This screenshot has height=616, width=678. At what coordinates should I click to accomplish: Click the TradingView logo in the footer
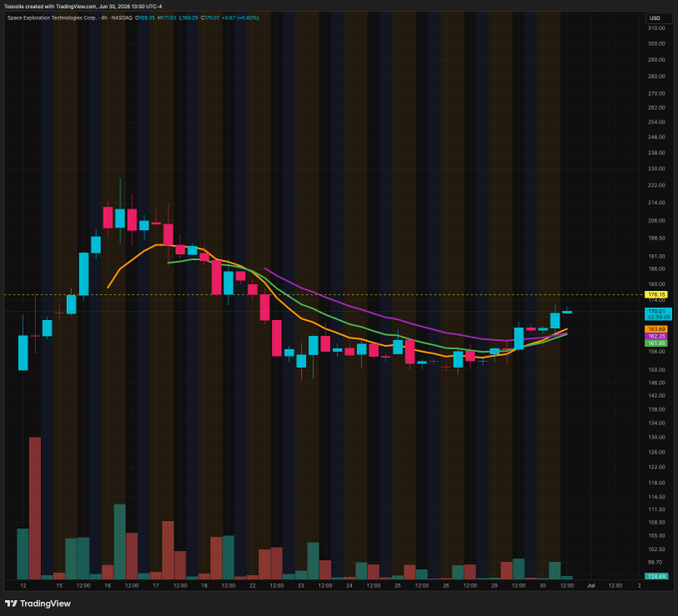(x=38, y=603)
